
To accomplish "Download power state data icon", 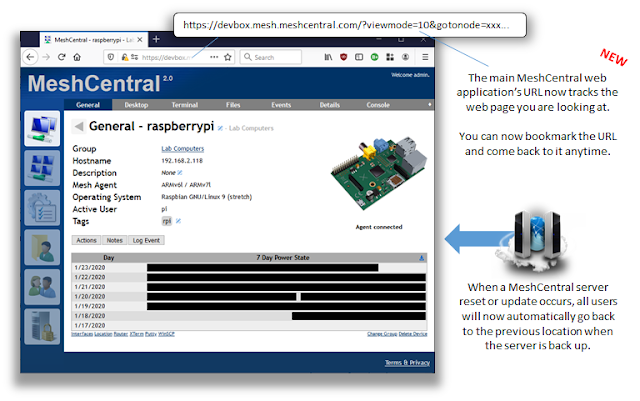I will click(x=422, y=258).
